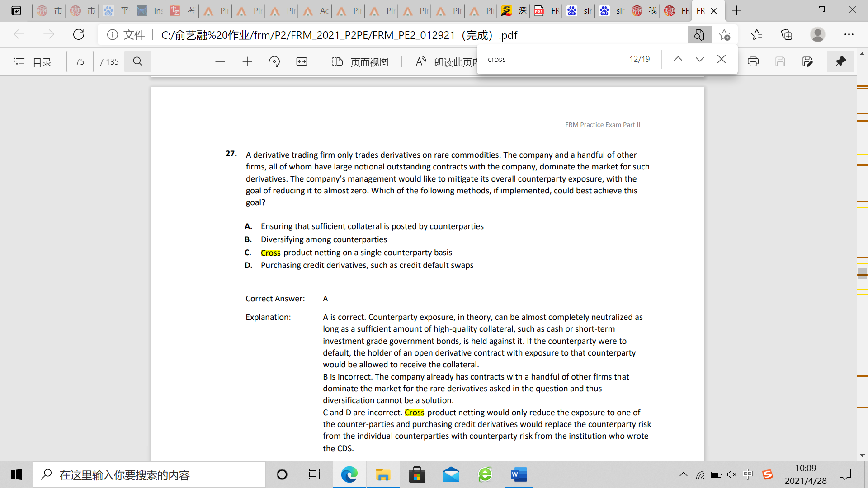Screen dimensions: 868x488
Task: Click the PDF toolbar search magnifier
Action: click(138, 61)
